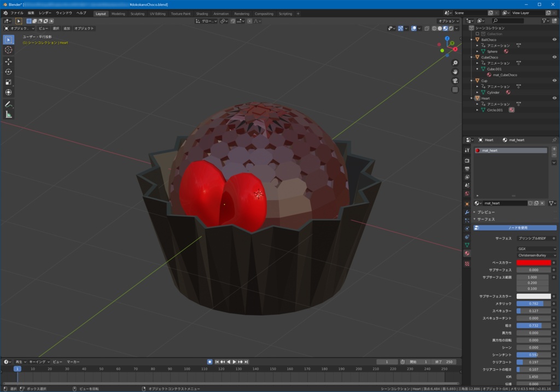Image resolution: width=560 pixels, height=392 pixels.
Task: Select the Measure tool at toolbar bottom
Action: [8, 114]
